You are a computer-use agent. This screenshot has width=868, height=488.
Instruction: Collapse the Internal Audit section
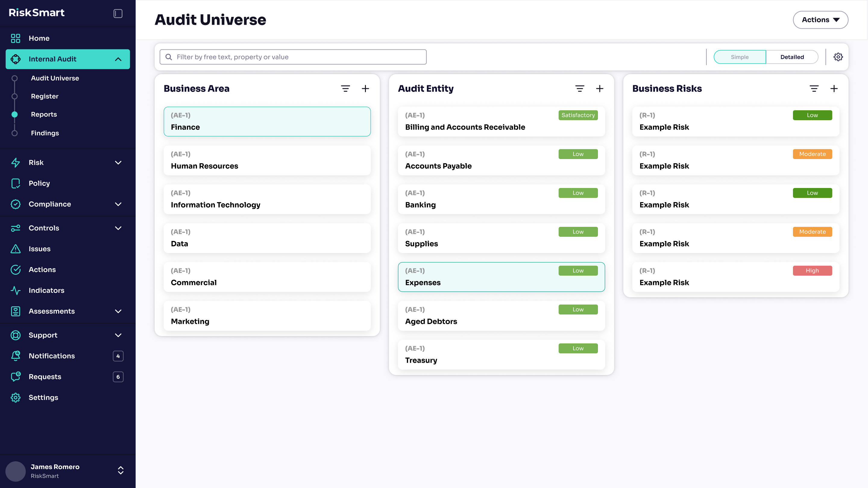tap(118, 59)
